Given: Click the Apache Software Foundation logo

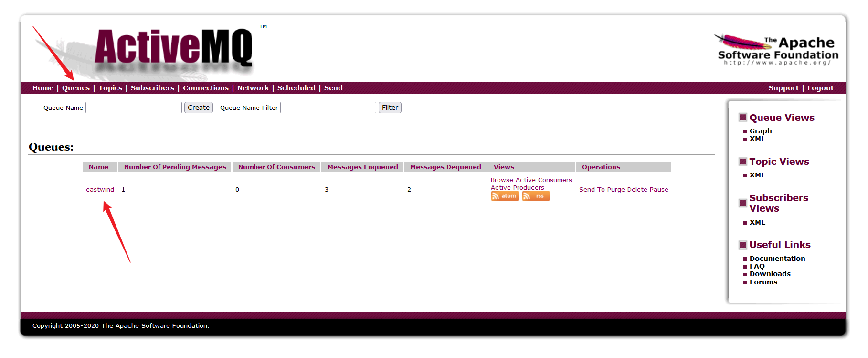Looking at the screenshot, I should click(776, 50).
